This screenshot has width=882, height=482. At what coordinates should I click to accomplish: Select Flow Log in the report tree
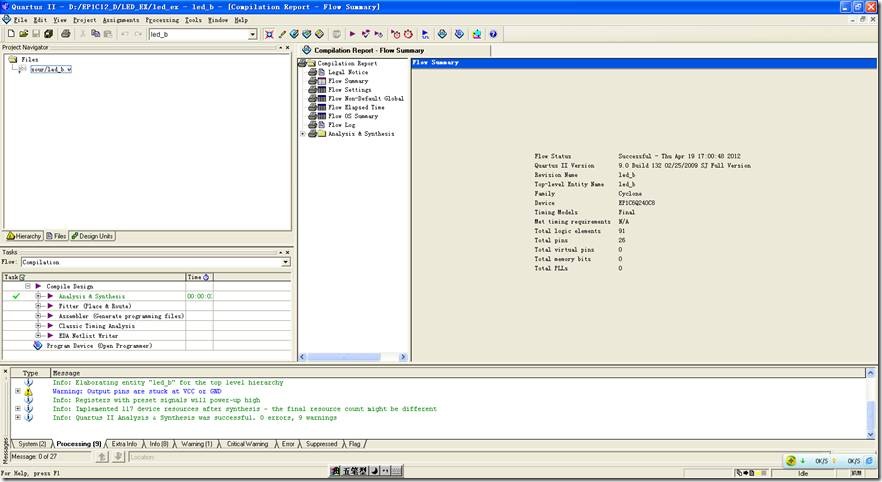tap(341, 125)
